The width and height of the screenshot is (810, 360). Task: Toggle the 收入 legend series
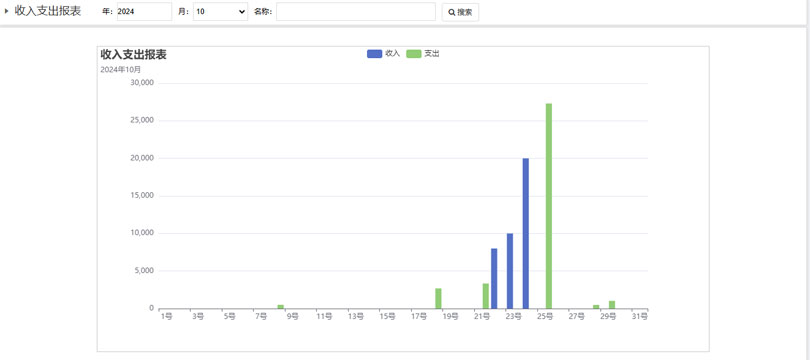(383, 54)
